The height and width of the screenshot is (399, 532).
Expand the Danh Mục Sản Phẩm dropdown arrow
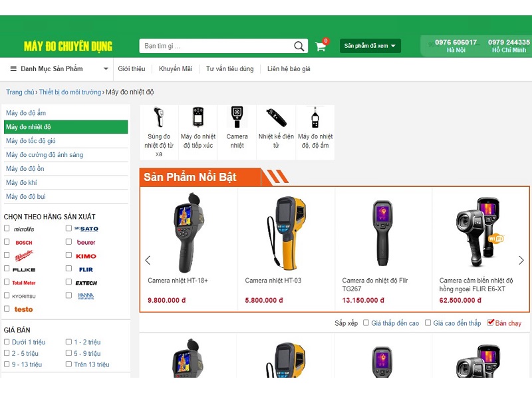(106, 68)
